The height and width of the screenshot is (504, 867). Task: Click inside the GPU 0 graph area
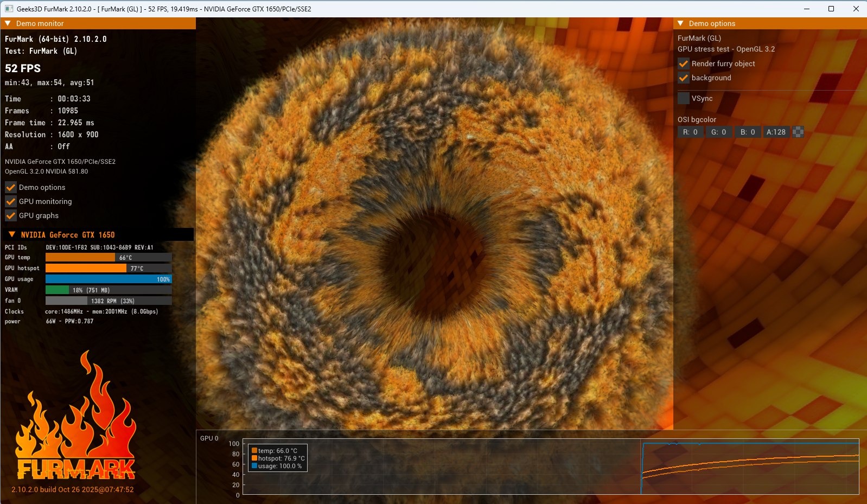pos(551,467)
